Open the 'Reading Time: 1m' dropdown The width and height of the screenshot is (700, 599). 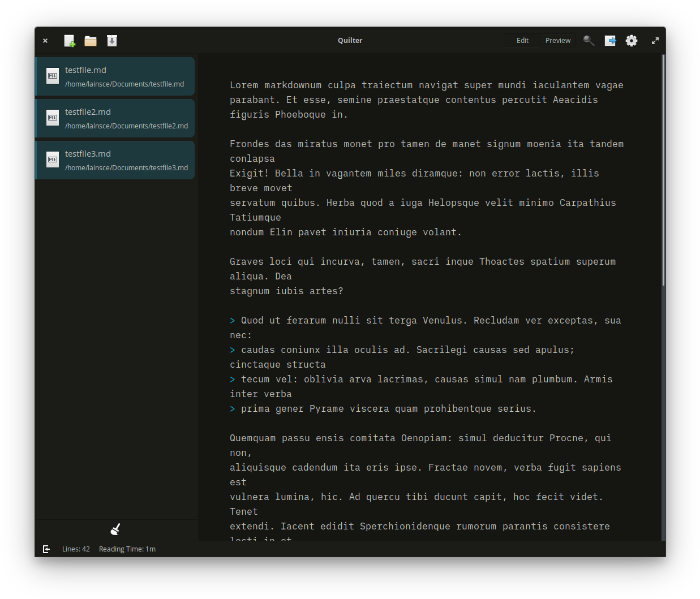pyautogui.click(x=127, y=549)
